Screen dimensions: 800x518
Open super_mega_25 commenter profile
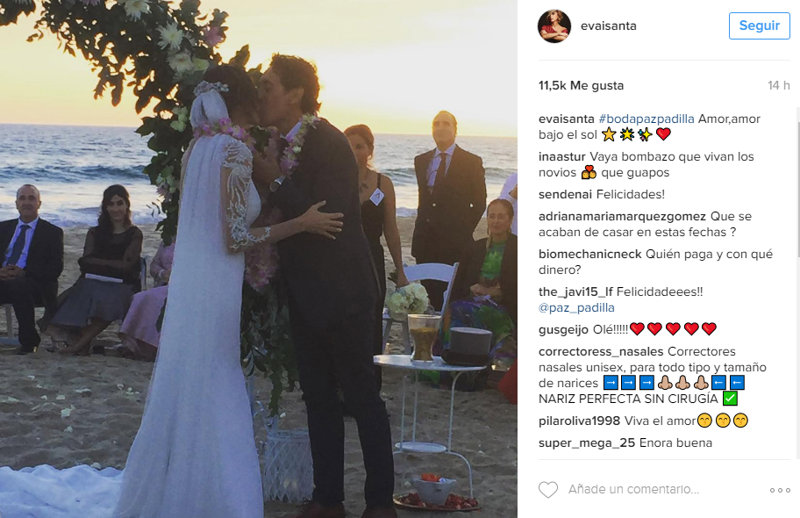pos(586,443)
